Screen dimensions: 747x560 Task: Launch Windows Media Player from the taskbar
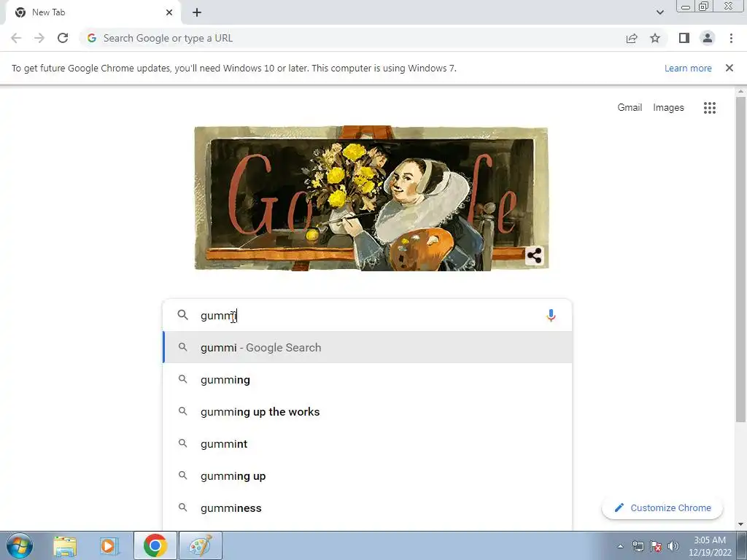pos(109,546)
